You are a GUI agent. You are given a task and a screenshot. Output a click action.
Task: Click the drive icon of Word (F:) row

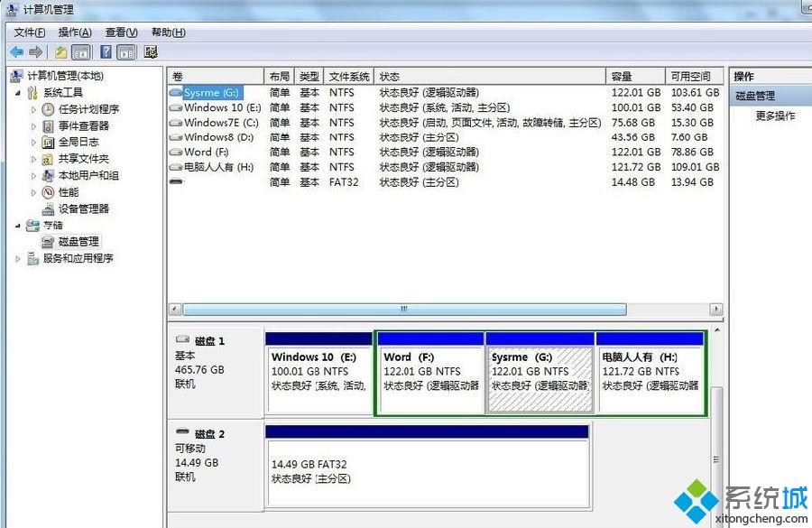click(176, 153)
